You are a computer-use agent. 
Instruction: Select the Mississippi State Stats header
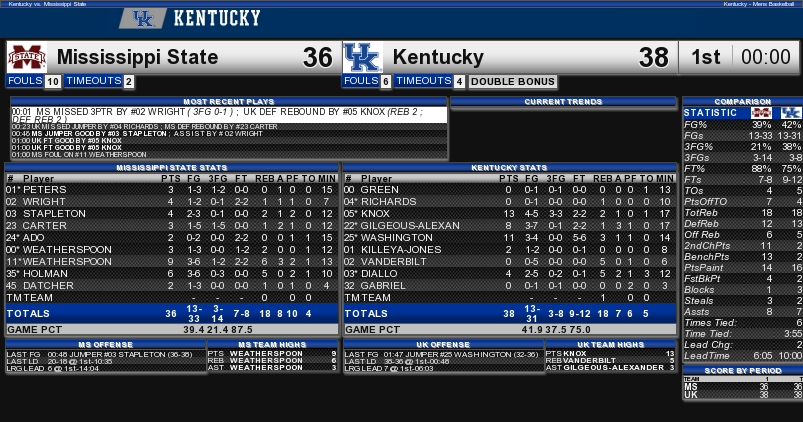172,167
